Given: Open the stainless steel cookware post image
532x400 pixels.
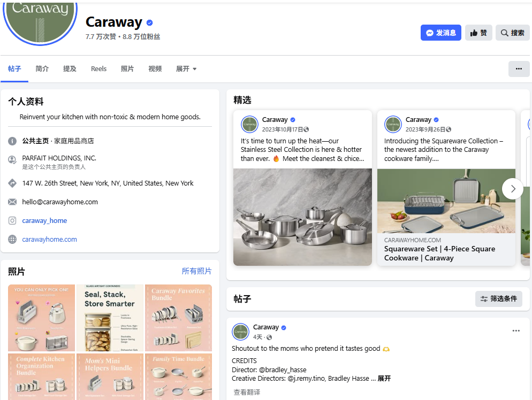Looking at the screenshot, I should pyautogui.click(x=302, y=217).
